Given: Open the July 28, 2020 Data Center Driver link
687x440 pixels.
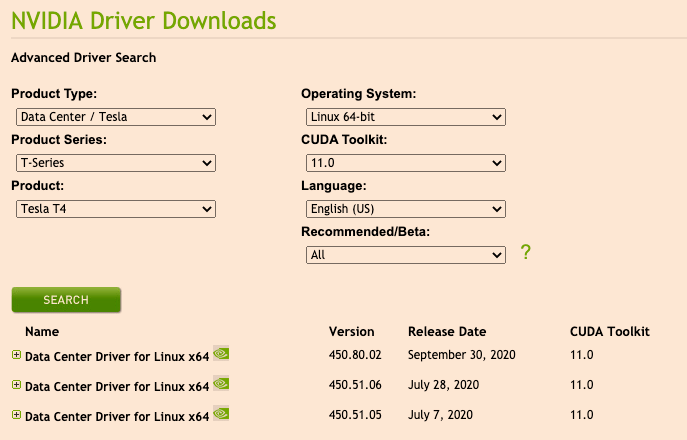Looking at the screenshot, I should click(x=117, y=387).
